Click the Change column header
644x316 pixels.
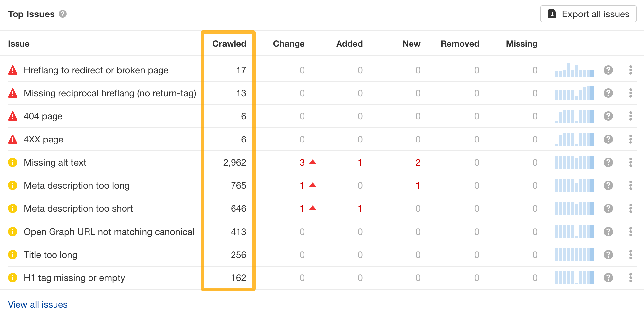tap(289, 43)
